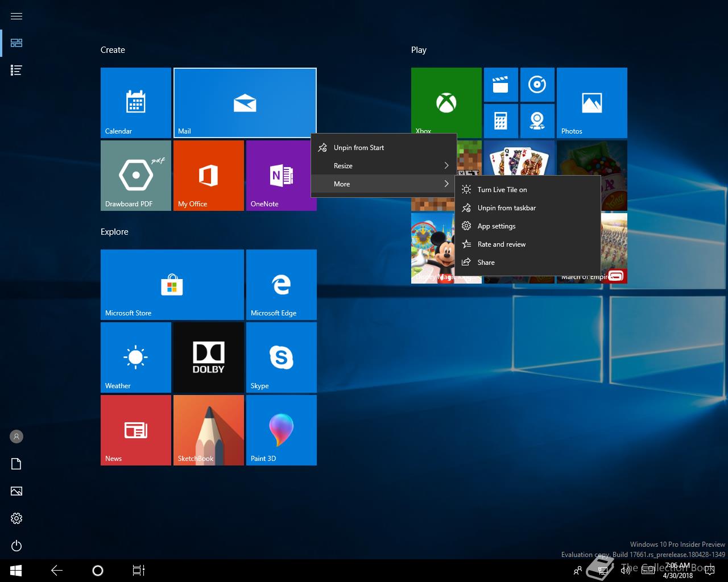Open the Solitaire cards tile

(519, 157)
